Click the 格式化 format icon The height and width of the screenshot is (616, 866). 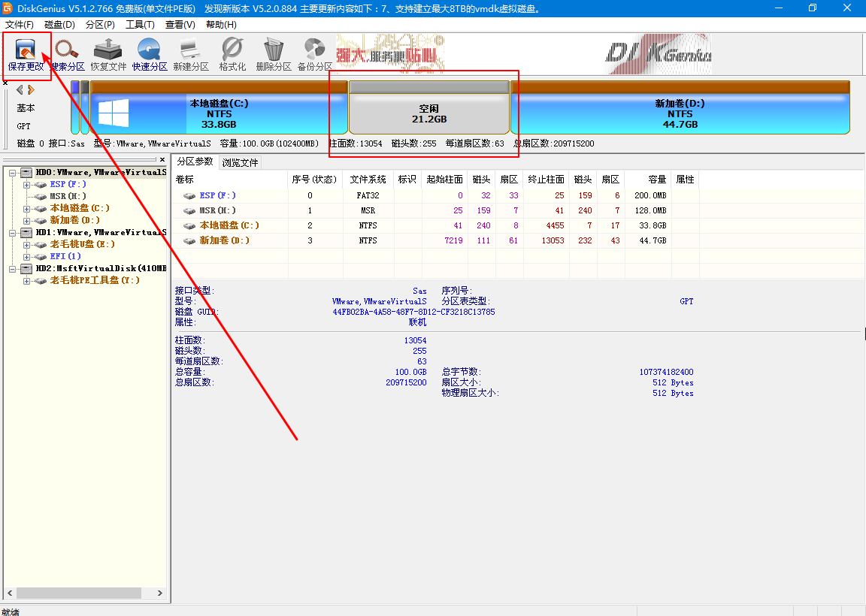tap(232, 55)
